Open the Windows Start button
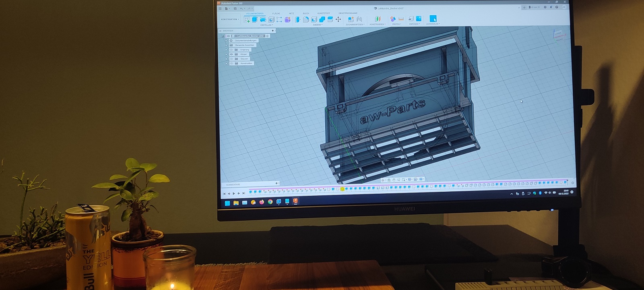The image size is (644, 290). click(x=227, y=203)
